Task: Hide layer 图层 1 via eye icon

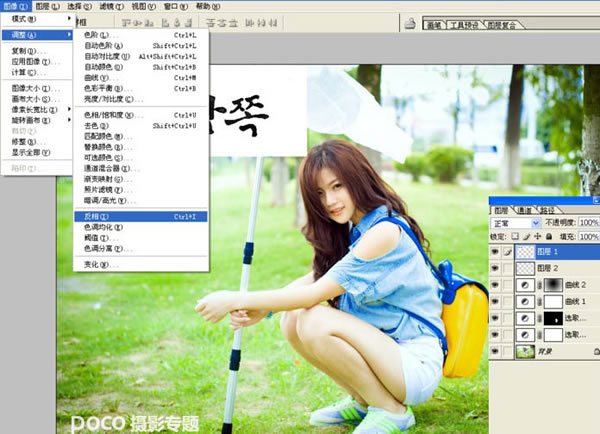Action: coord(495,252)
